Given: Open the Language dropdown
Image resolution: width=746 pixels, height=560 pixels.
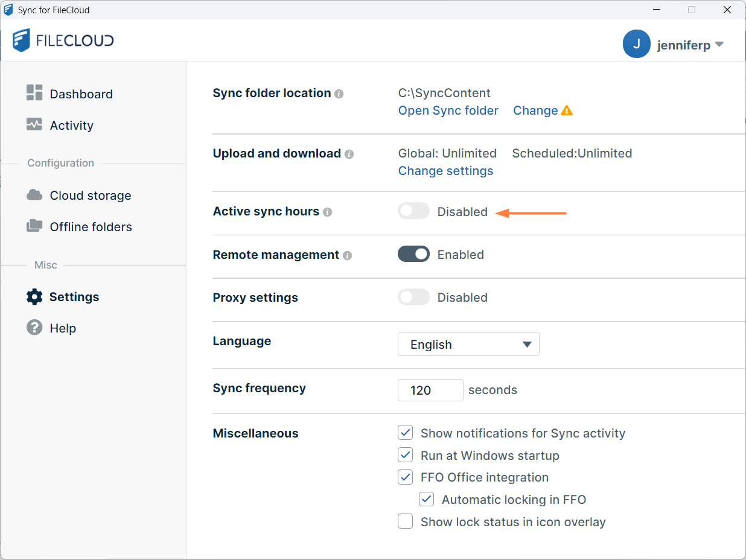Looking at the screenshot, I should [468, 344].
